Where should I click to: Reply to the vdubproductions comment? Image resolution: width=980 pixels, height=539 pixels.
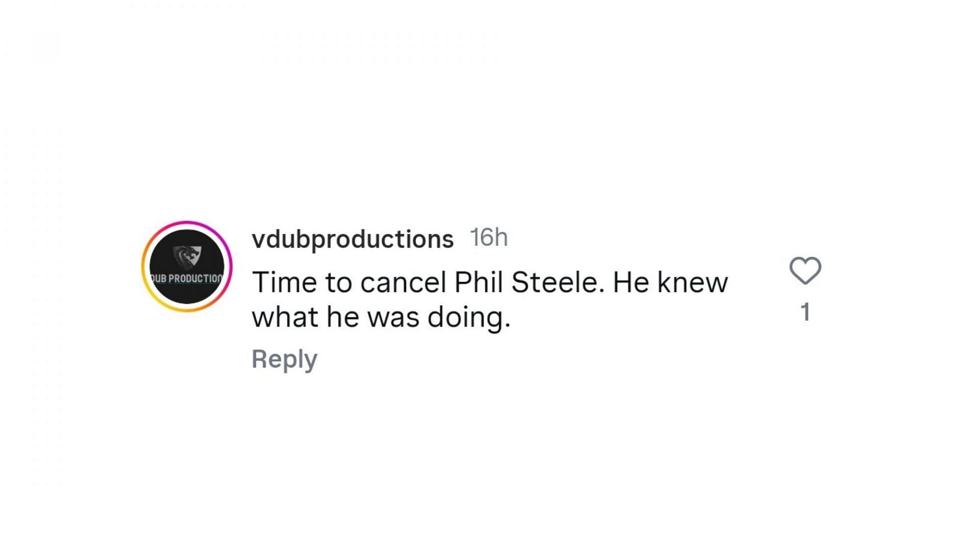[284, 360]
